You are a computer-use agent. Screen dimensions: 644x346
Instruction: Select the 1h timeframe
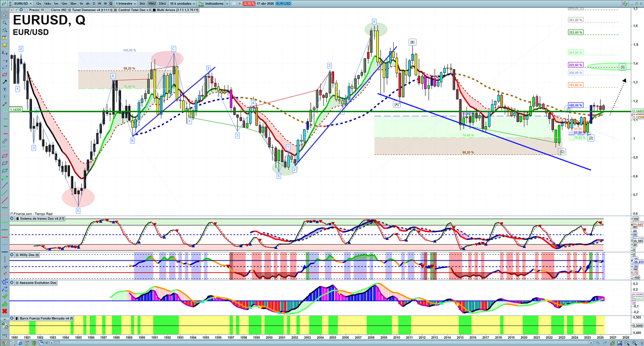click(81, 4)
